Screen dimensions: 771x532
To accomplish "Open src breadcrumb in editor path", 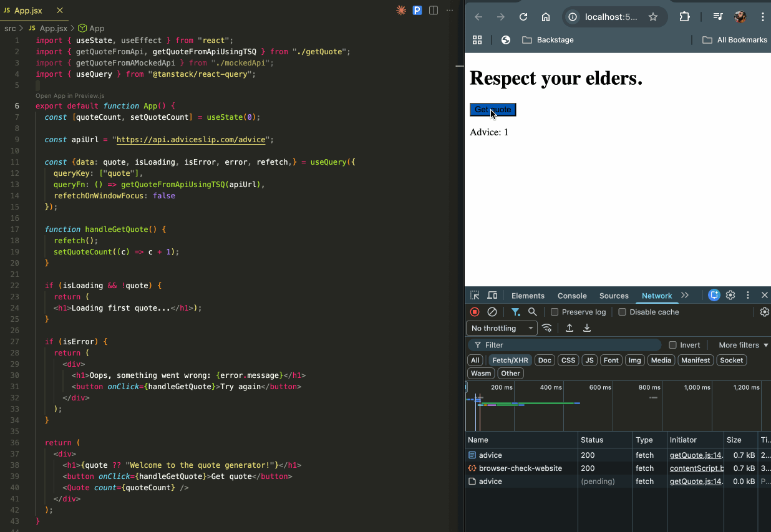I will point(10,28).
